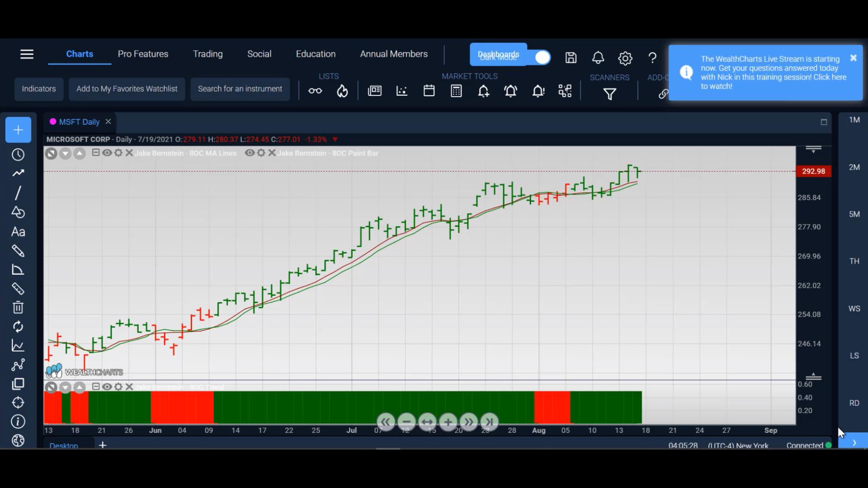Click the refresh chart icon
This screenshot has height=488, width=868.
(18, 327)
